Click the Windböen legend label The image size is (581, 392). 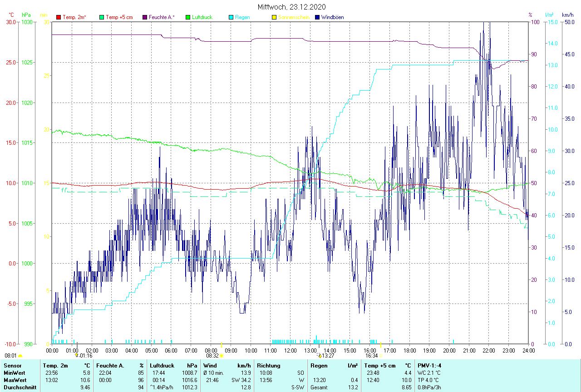(x=333, y=17)
